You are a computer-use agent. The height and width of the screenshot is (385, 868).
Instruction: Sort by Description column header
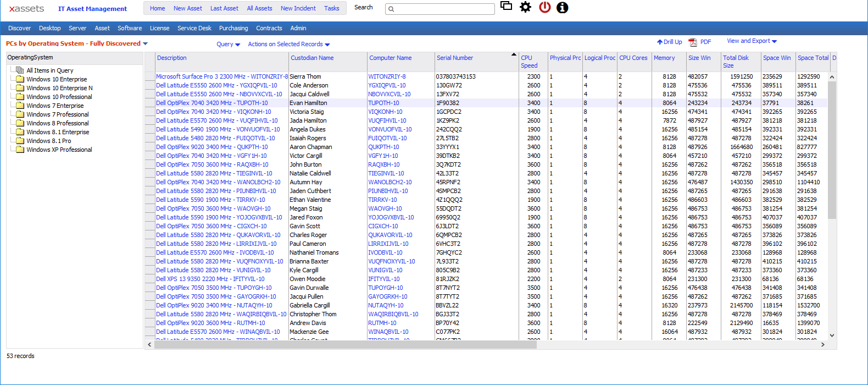[171, 58]
